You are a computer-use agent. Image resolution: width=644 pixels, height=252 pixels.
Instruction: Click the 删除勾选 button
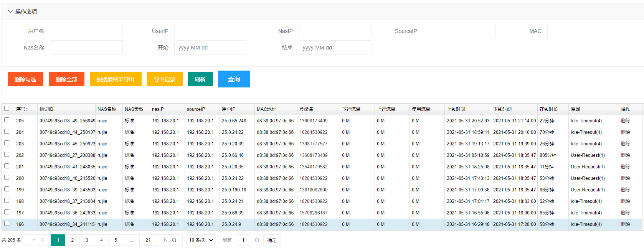(25, 79)
